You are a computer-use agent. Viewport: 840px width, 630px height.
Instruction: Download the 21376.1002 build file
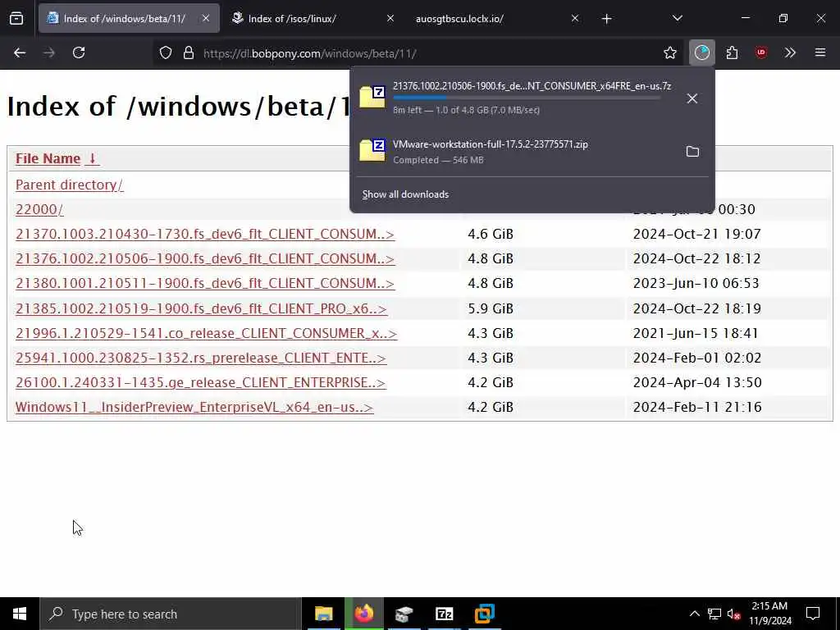click(205, 258)
